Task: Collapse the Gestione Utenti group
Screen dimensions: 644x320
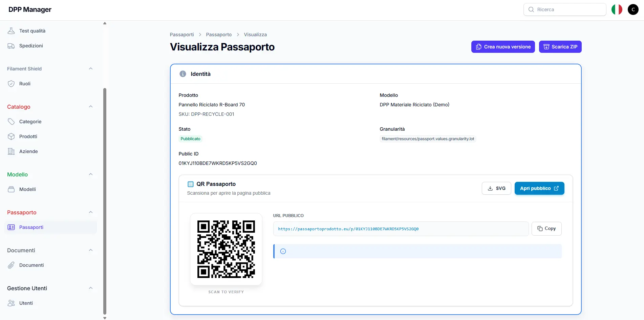Action: click(x=91, y=288)
